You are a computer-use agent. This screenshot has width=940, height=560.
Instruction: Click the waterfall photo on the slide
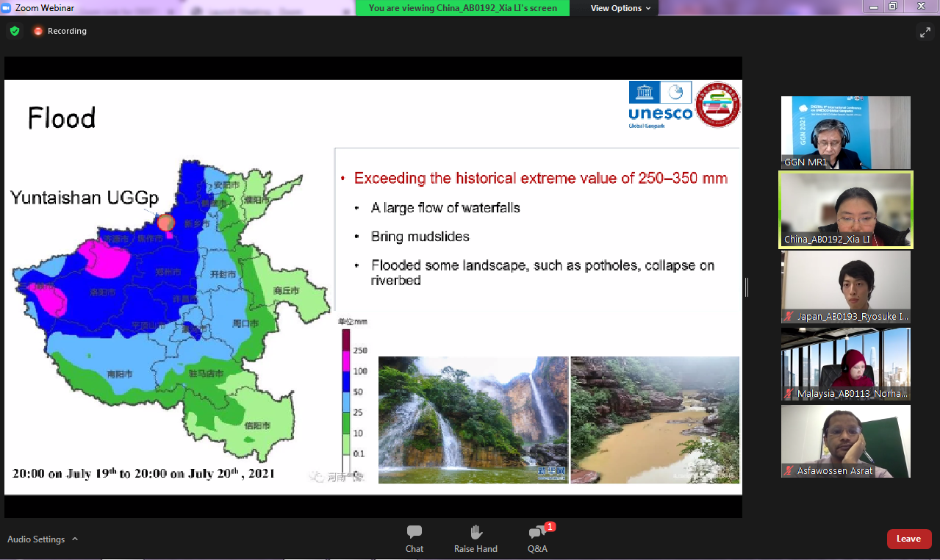[473, 420]
